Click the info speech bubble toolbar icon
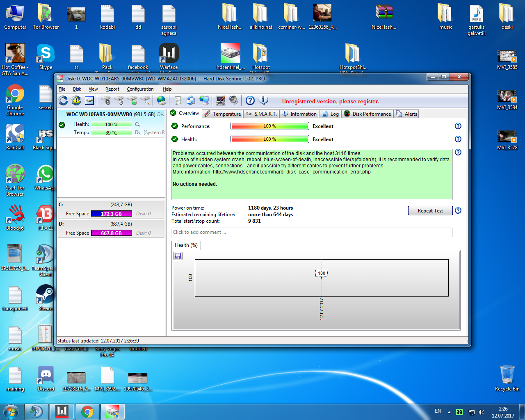Screen dimensions: 525x420 pyautogui.click(x=263, y=100)
